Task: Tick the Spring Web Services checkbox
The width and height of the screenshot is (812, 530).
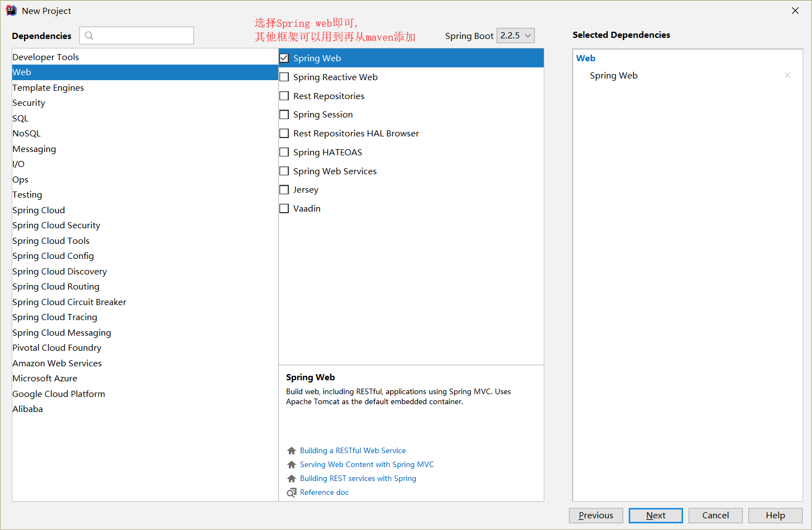Action: [x=284, y=171]
